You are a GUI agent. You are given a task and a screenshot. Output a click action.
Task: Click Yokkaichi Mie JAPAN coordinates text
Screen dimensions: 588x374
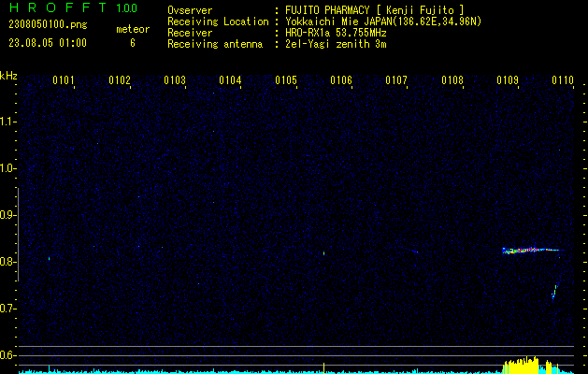[383, 22]
